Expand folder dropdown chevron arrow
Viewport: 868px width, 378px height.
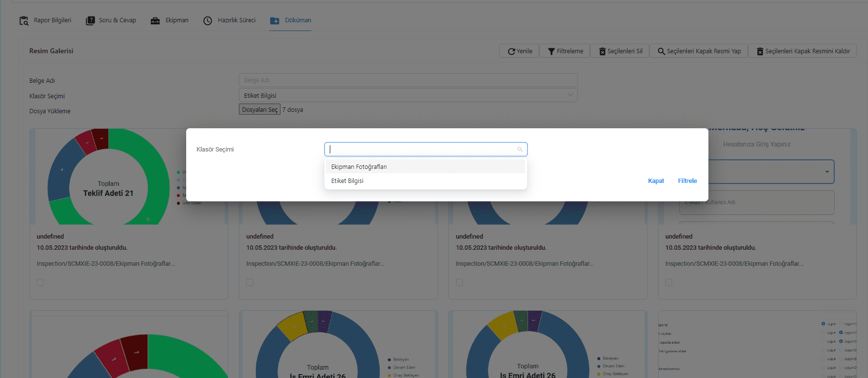[x=570, y=95]
